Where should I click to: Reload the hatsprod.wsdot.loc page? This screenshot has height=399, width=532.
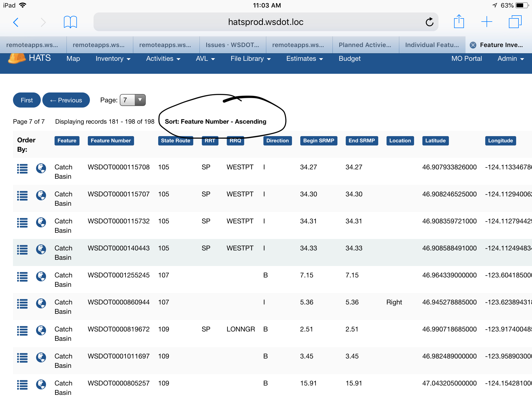429,22
